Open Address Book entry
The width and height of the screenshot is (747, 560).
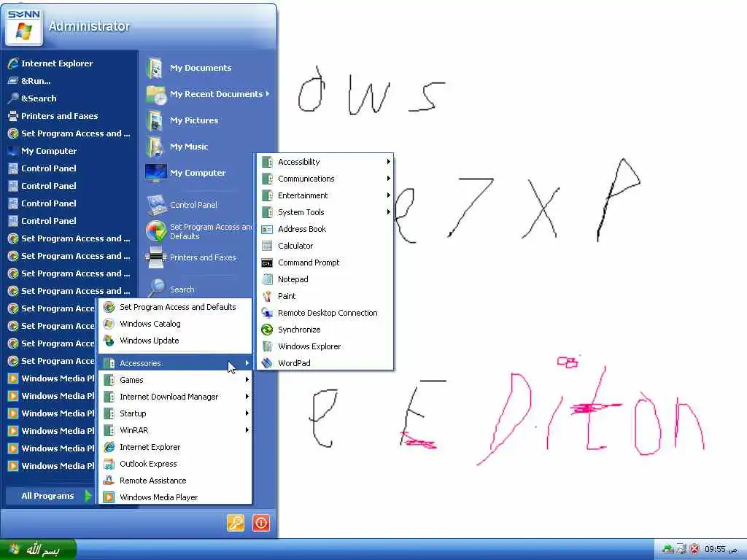(325, 229)
